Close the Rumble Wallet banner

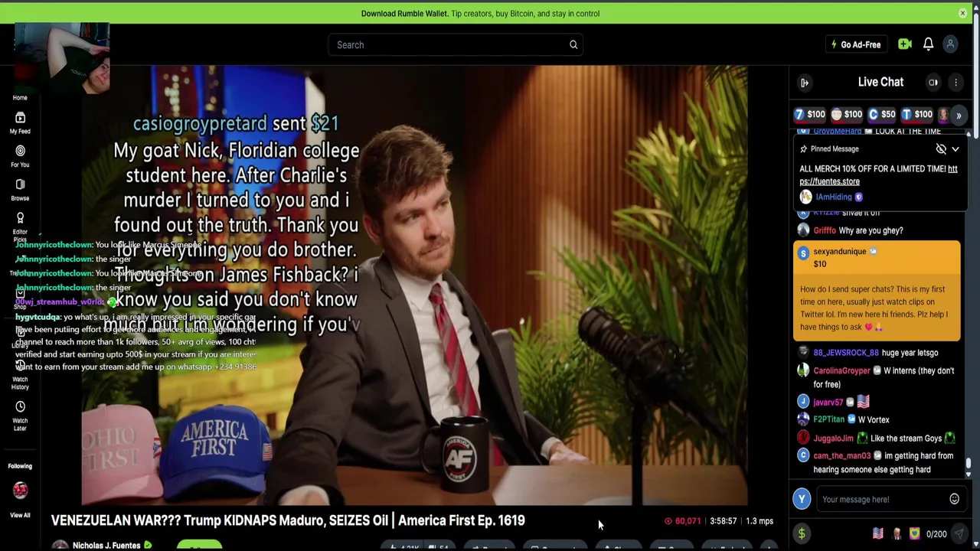coord(962,13)
